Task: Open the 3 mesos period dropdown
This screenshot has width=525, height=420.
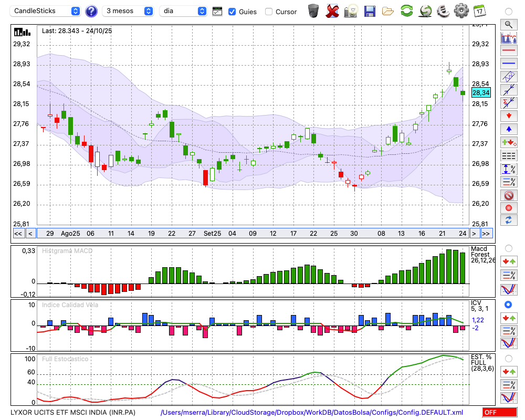Action: coord(128,11)
